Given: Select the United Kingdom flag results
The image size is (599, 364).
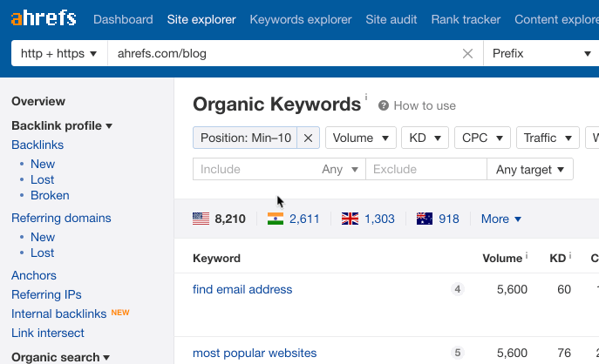Looking at the screenshot, I should pos(350,219).
